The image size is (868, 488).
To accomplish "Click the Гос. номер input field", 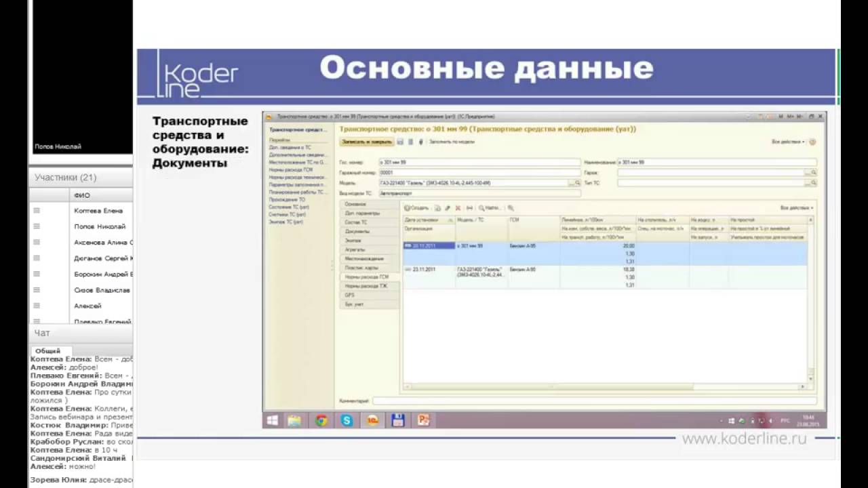I will tap(480, 163).
